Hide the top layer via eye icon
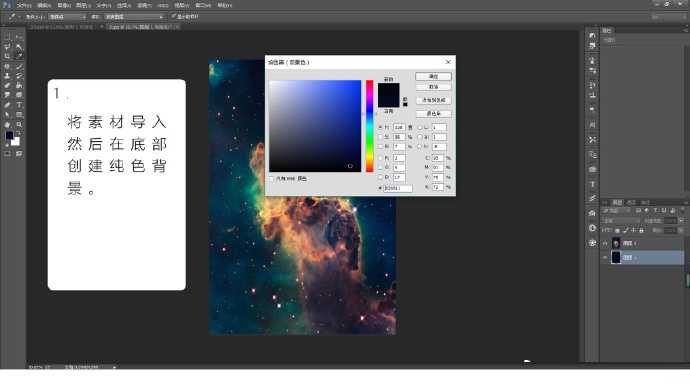The width and height of the screenshot is (690, 388). [606, 243]
